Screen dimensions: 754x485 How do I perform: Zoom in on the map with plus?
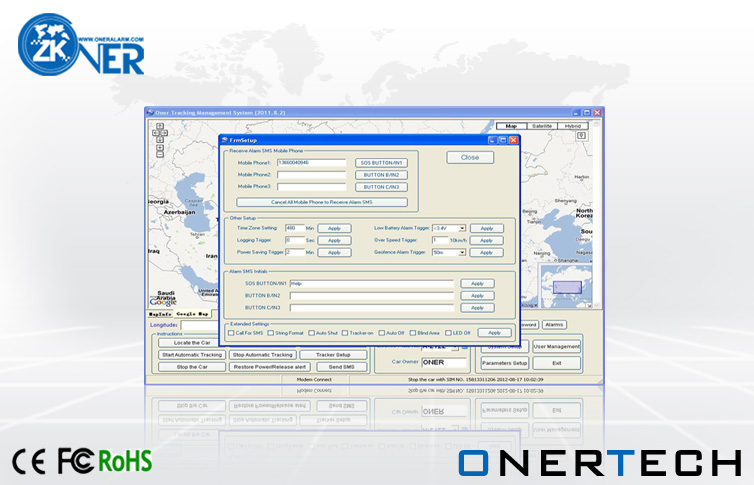point(160,148)
